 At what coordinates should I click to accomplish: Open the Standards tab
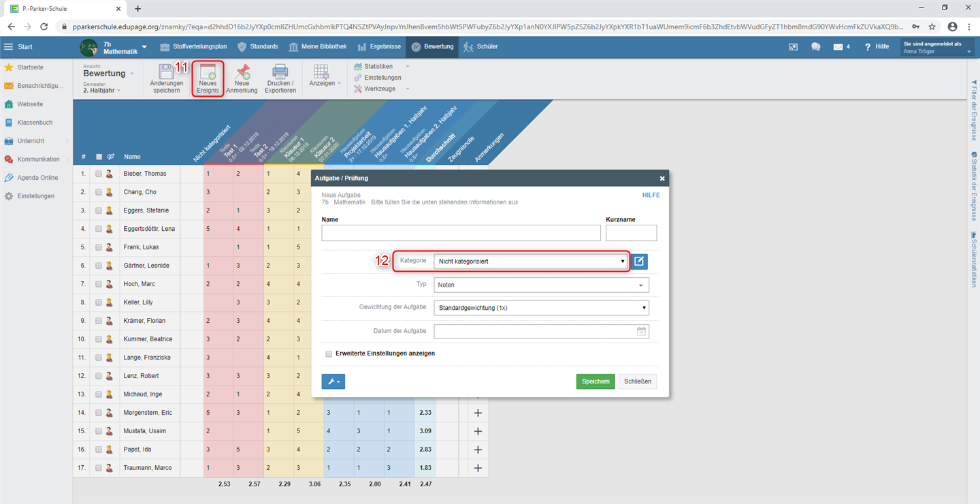coord(258,47)
